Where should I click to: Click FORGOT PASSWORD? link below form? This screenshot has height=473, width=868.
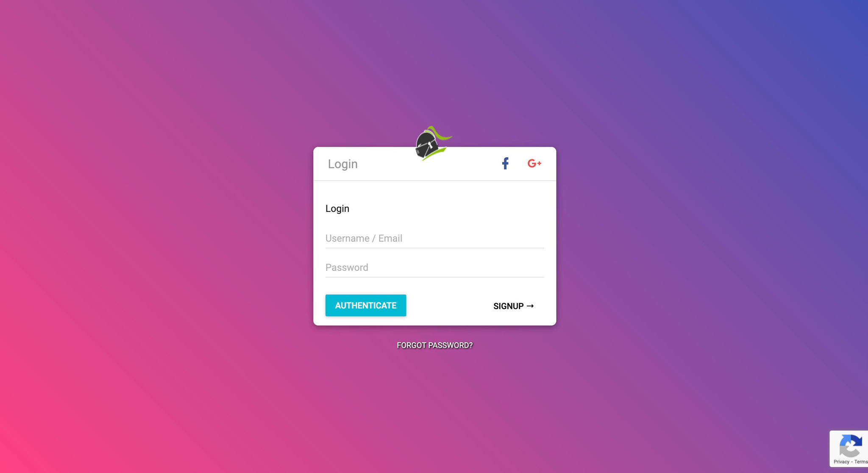pos(434,345)
